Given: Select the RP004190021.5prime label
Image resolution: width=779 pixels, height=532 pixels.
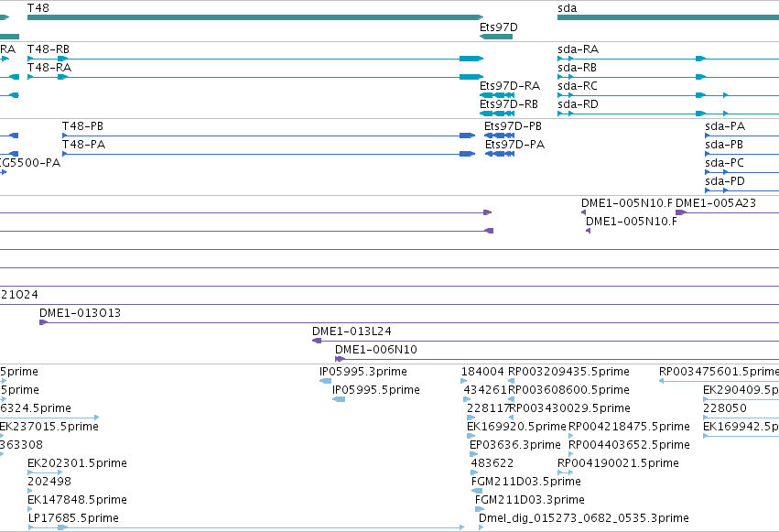Looking at the screenshot, I should [x=618, y=463].
